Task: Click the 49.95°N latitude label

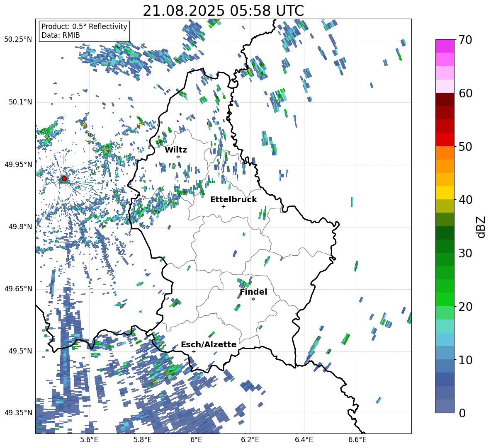Action: click(x=18, y=164)
